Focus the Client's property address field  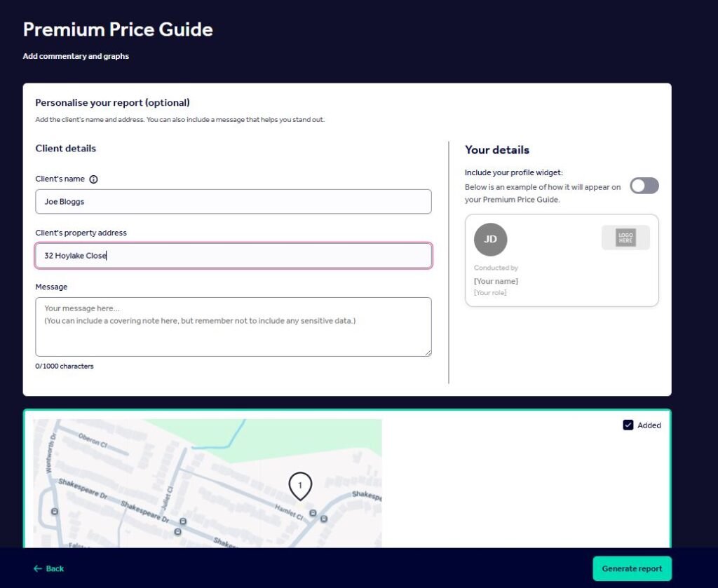point(233,256)
